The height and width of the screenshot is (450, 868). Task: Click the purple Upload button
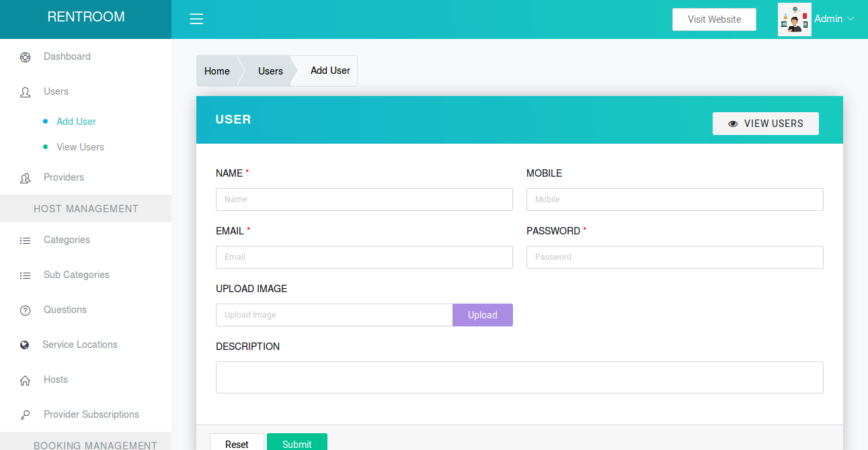pos(483,315)
